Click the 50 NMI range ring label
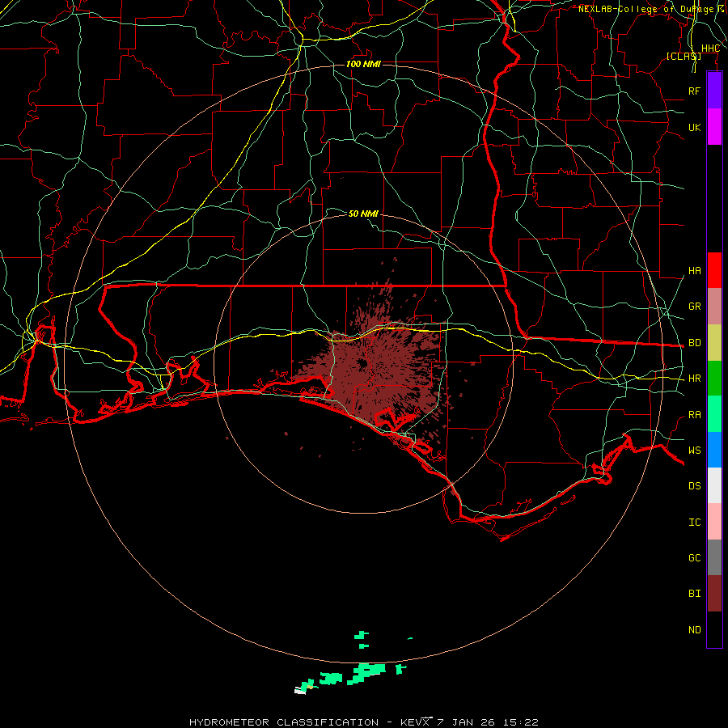 (363, 214)
